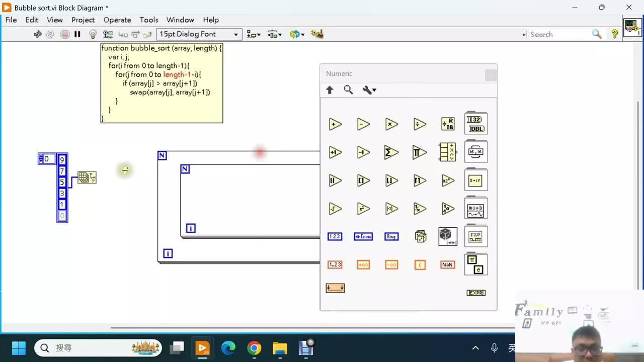This screenshot has height=362, width=644.
Task: Choose the Decrement (-1) numeric function
Action: point(363,152)
